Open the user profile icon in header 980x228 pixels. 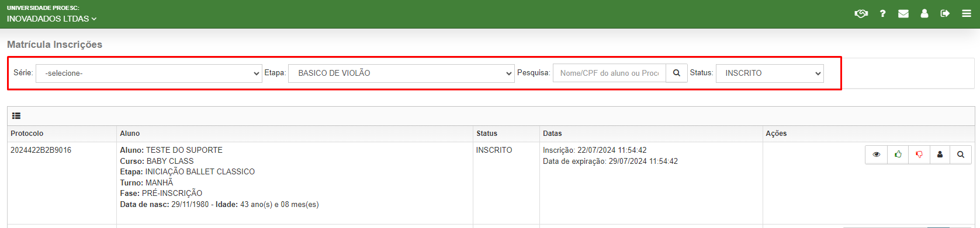tap(924, 13)
